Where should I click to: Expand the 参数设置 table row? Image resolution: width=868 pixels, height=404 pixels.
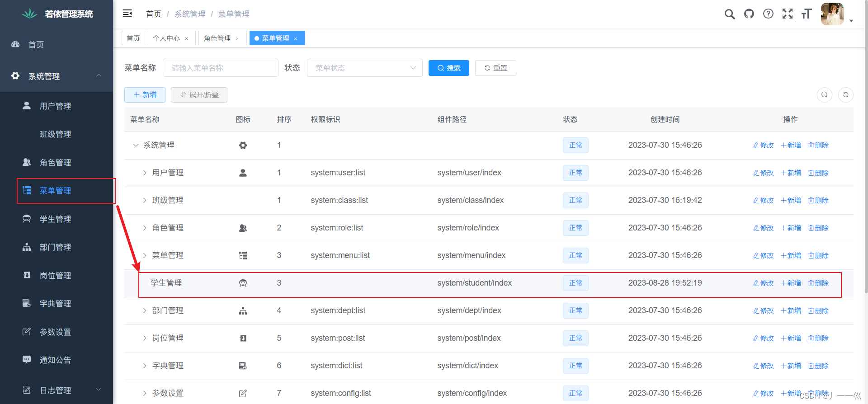[145, 394]
